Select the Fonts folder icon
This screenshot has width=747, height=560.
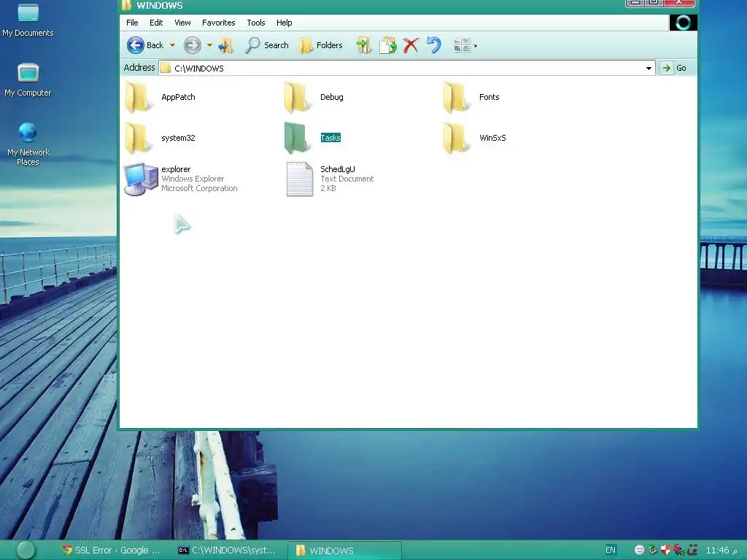click(x=457, y=97)
